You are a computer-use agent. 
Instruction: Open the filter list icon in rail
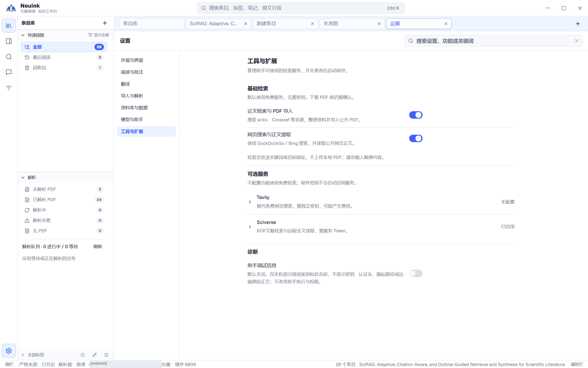pos(9,88)
